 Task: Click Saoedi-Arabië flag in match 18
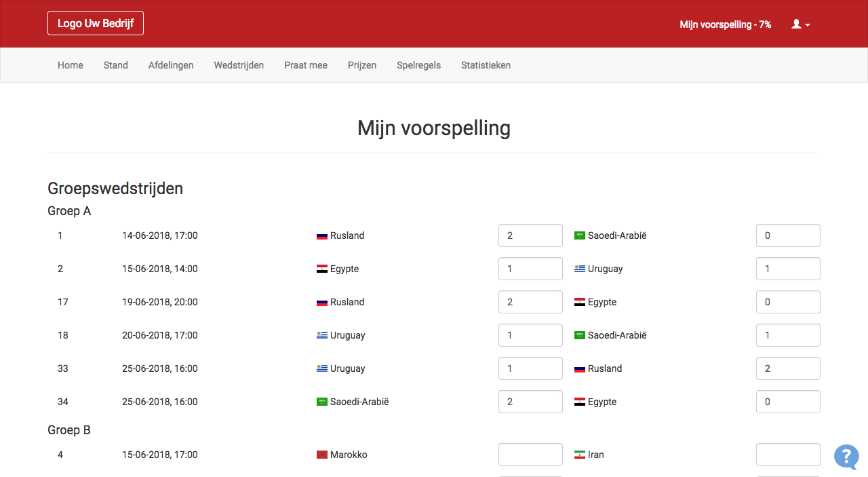point(580,335)
